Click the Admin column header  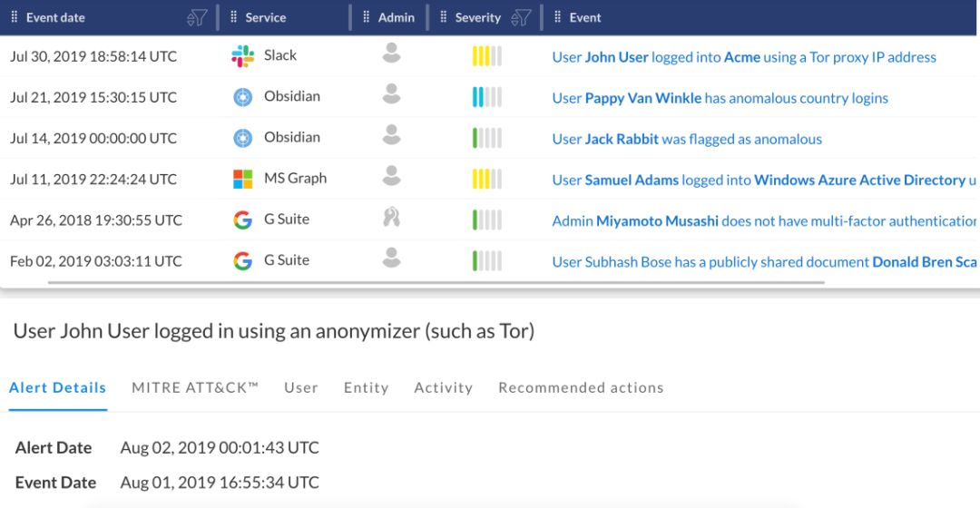pos(396,18)
